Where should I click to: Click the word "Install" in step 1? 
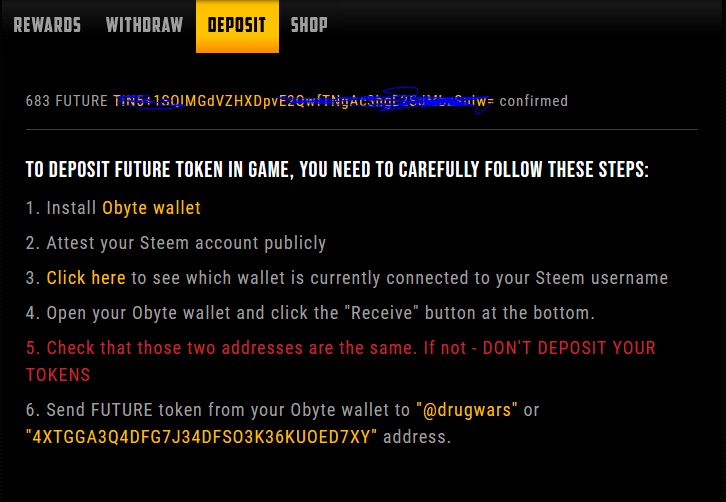tap(71, 208)
